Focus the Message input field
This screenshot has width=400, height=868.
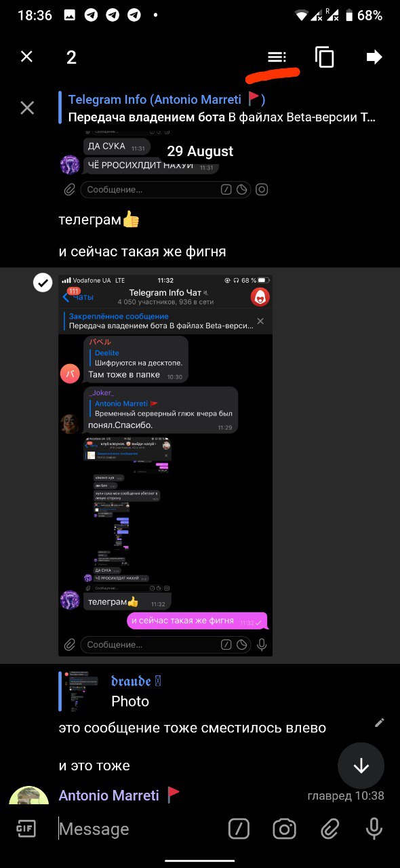coord(136,829)
